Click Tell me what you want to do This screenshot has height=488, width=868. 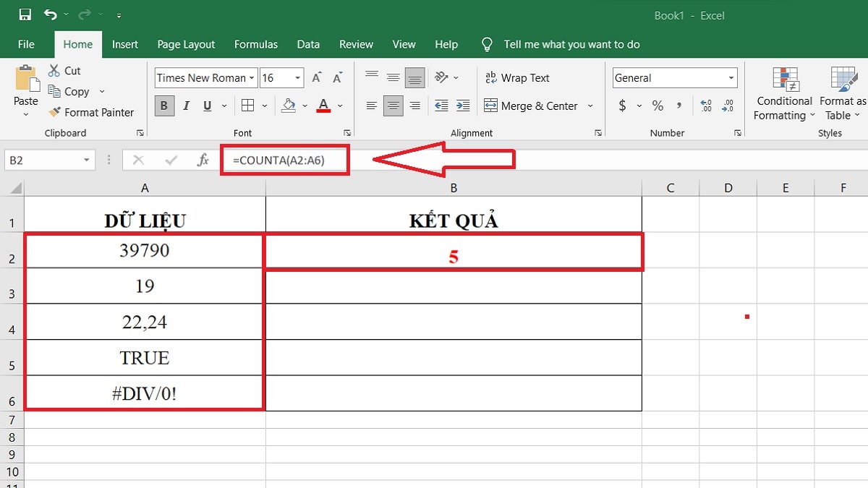[571, 44]
